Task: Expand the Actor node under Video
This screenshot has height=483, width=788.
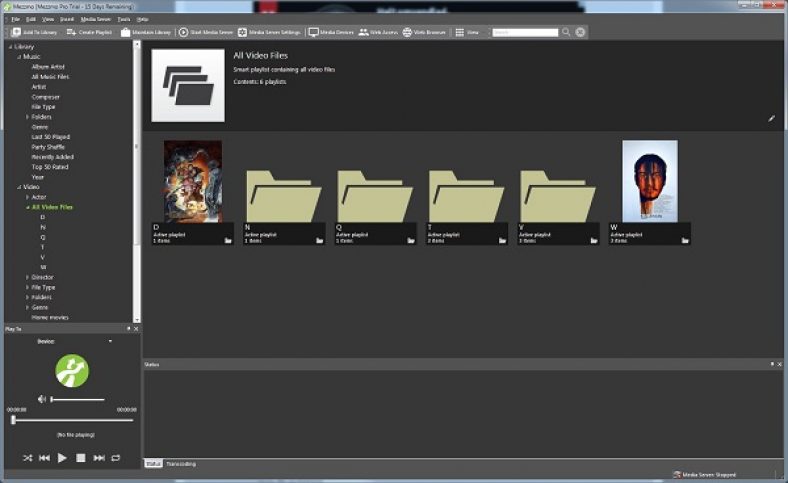Action: (x=28, y=197)
